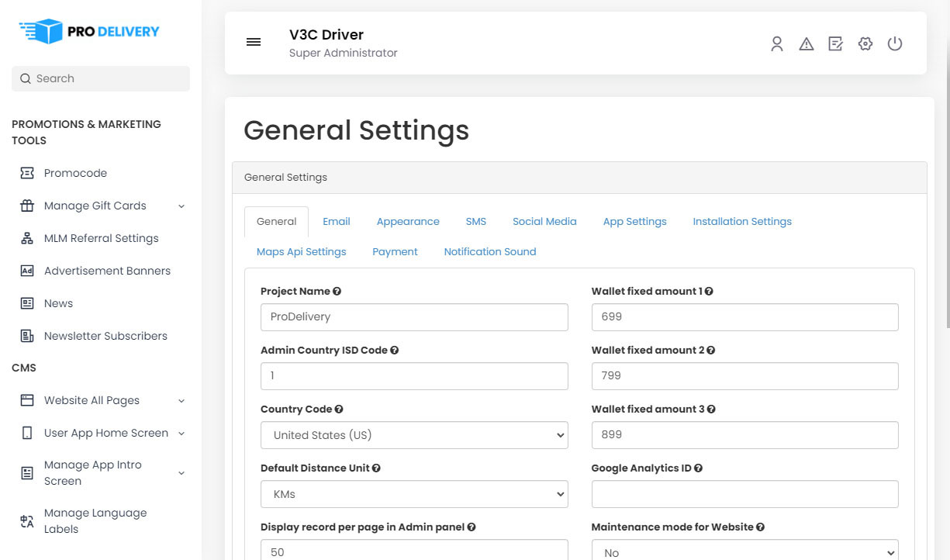The width and height of the screenshot is (950, 560).
Task: Switch to the Payment tab
Action: point(396,251)
